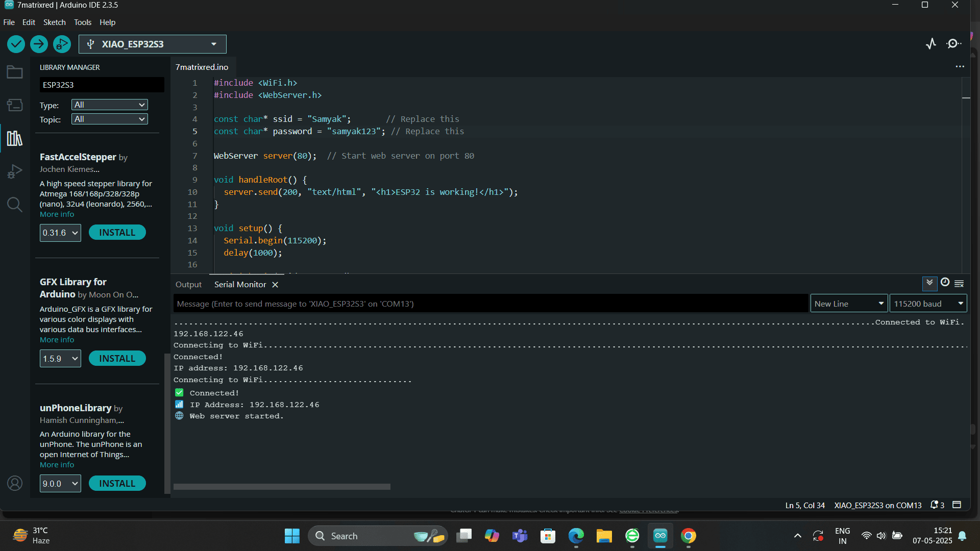The height and width of the screenshot is (551, 980).
Task: Open GFX Library version 1.5.9 dropdown
Action: 60,359
